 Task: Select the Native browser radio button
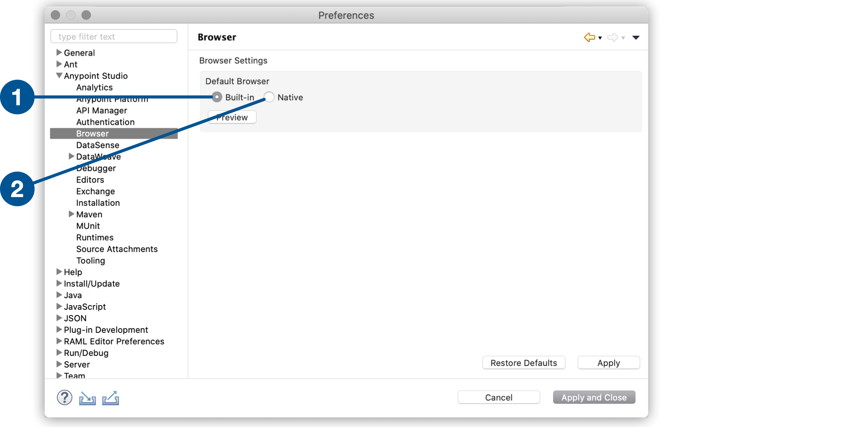[x=269, y=97]
